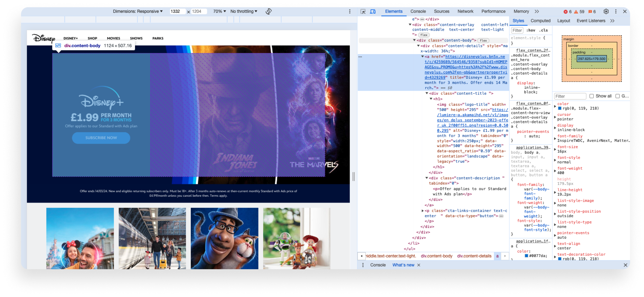Click the #0077da color swatch
644x297 pixels.
(527, 256)
